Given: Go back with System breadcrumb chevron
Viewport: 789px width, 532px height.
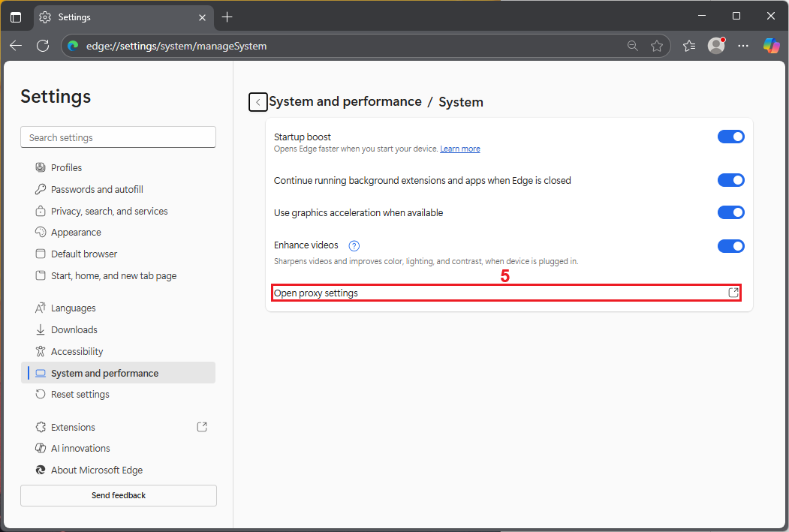Looking at the screenshot, I should [x=258, y=102].
